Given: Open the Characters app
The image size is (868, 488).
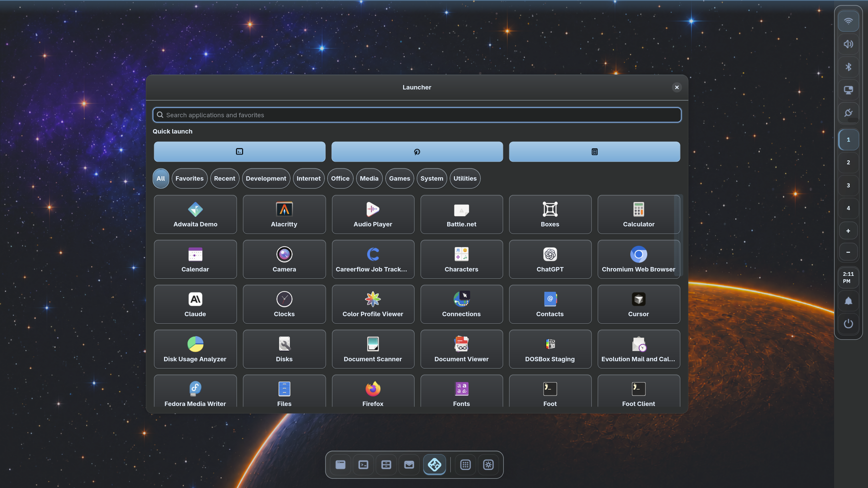Looking at the screenshot, I should (x=461, y=259).
